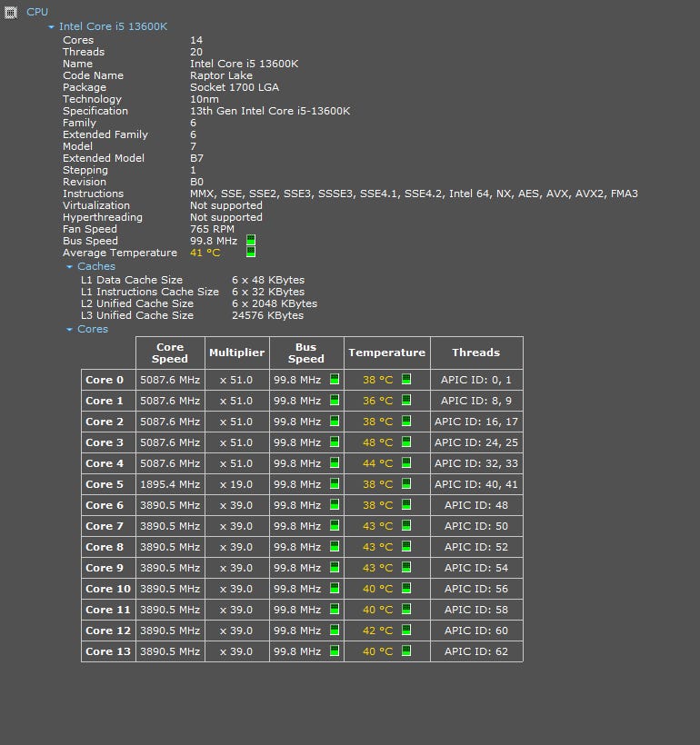
Task: Click the Hyperthreading label
Action: [103, 218]
